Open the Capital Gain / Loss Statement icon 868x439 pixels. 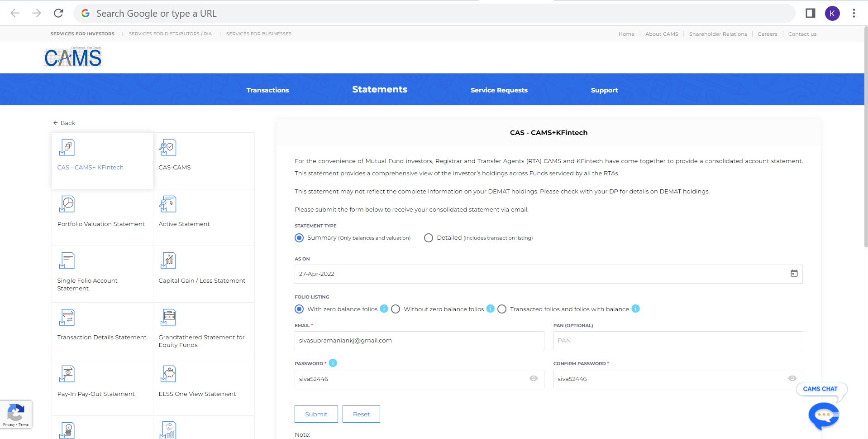(168, 261)
